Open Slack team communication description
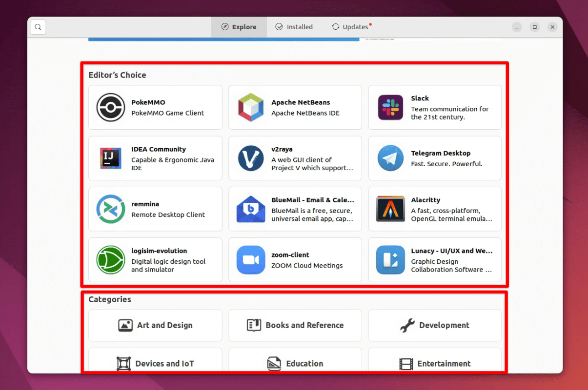This screenshot has height=390, width=588. [x=450, y=113]
